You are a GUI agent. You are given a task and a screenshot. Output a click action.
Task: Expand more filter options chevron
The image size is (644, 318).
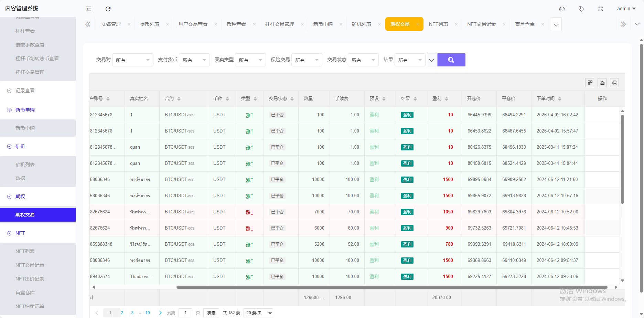432,60
